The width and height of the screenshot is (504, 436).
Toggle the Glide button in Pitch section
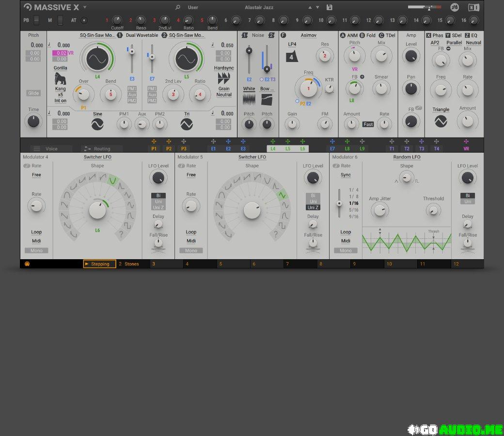coord(33,93)
